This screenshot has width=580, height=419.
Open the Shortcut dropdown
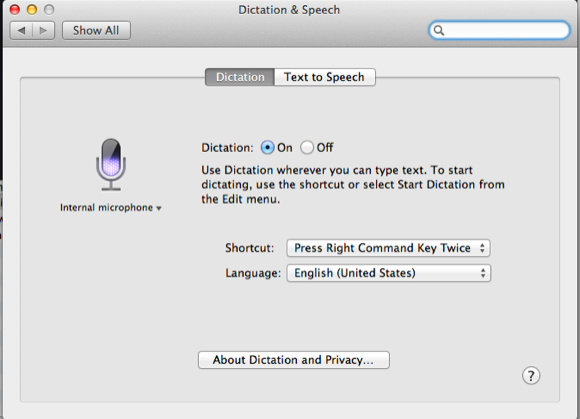(388, 248)
